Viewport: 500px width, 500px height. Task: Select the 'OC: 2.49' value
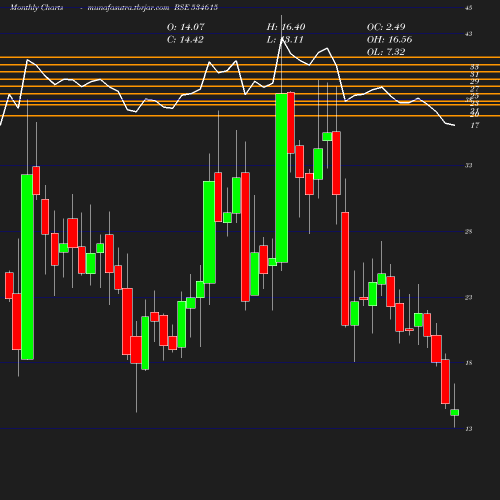click(x=386, y=27)
